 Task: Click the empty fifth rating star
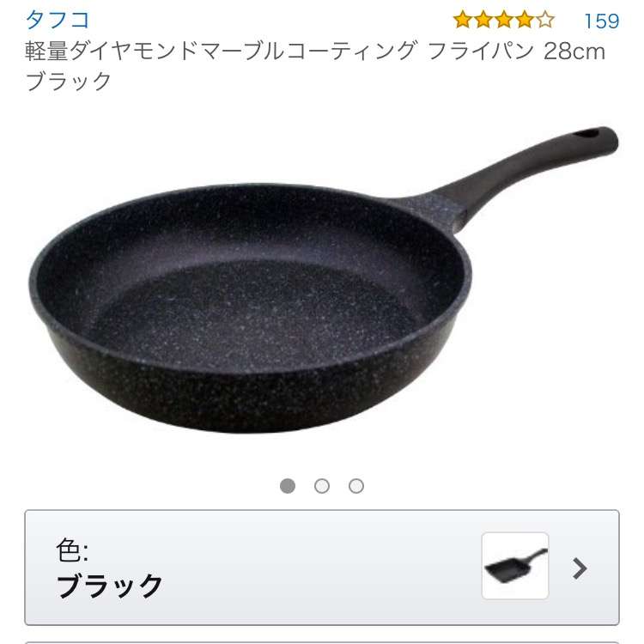coord(545,20)
